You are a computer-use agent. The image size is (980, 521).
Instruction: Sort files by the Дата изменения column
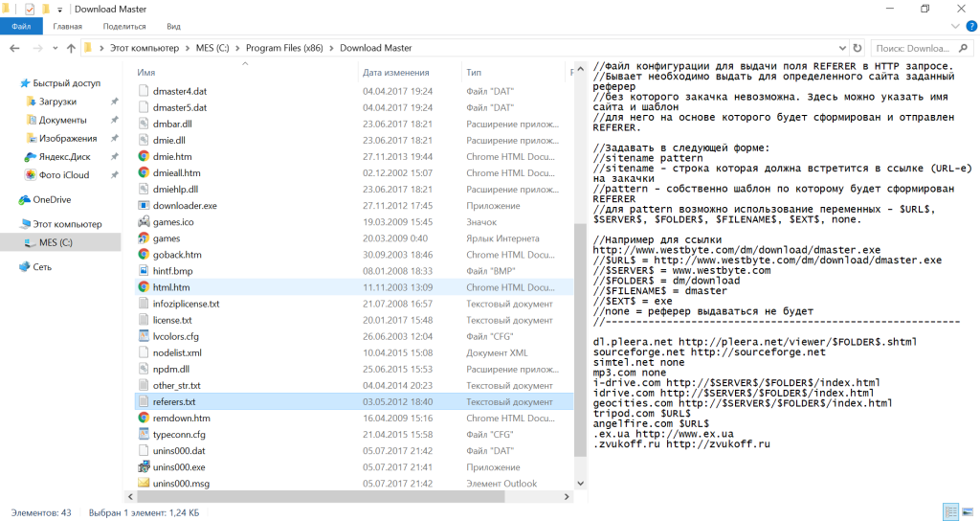pyautogui.click(x=396, y=72)
